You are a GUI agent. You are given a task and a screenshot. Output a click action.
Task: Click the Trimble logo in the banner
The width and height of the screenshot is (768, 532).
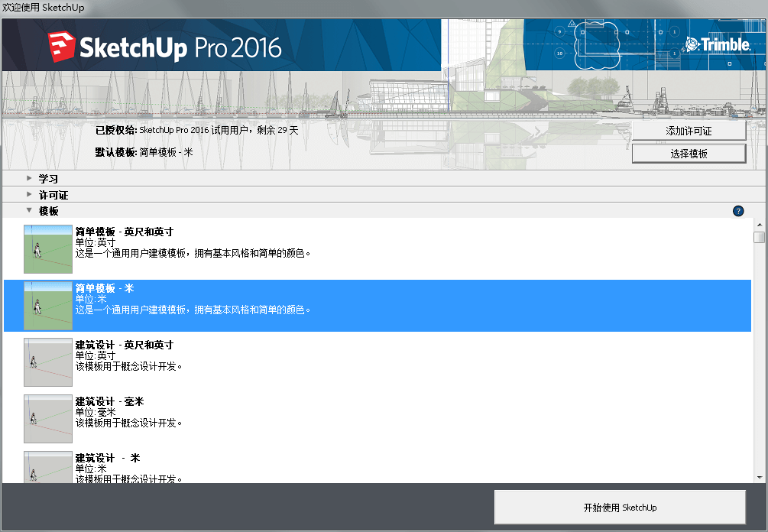pyautogui.click(x=717, y=44)
